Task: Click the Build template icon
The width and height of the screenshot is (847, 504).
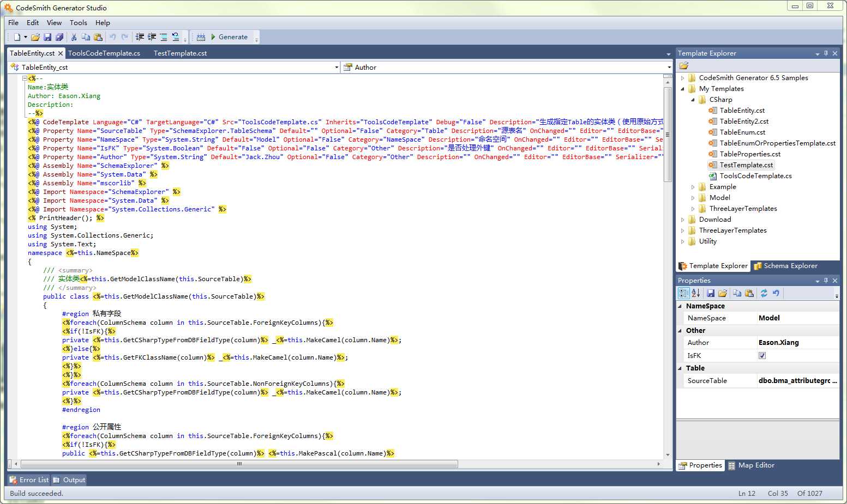Action: 201,37
